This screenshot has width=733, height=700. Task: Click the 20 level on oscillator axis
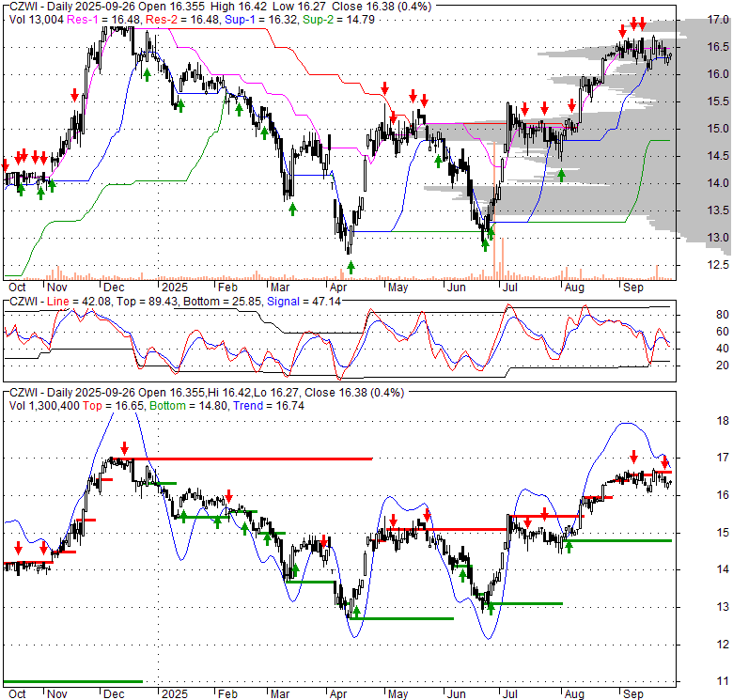click(723, 366)
